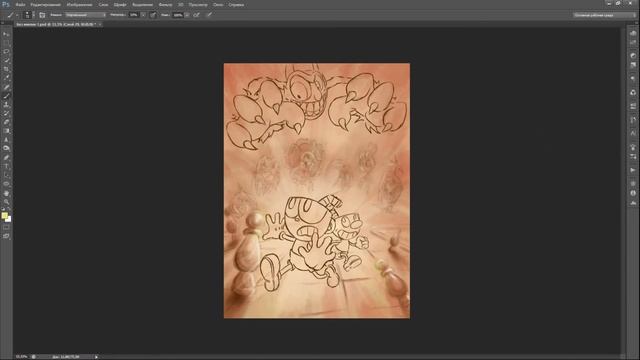640x360 pixels.
Task: Open the brush size preset picker
Action: 28,15
